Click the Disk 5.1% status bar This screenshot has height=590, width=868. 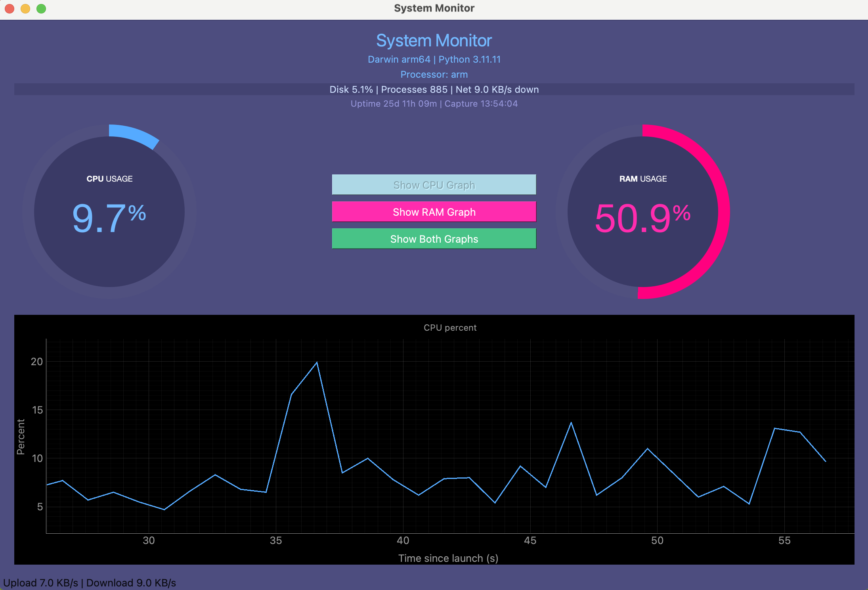pyautogui.click(x=434, y=90)
